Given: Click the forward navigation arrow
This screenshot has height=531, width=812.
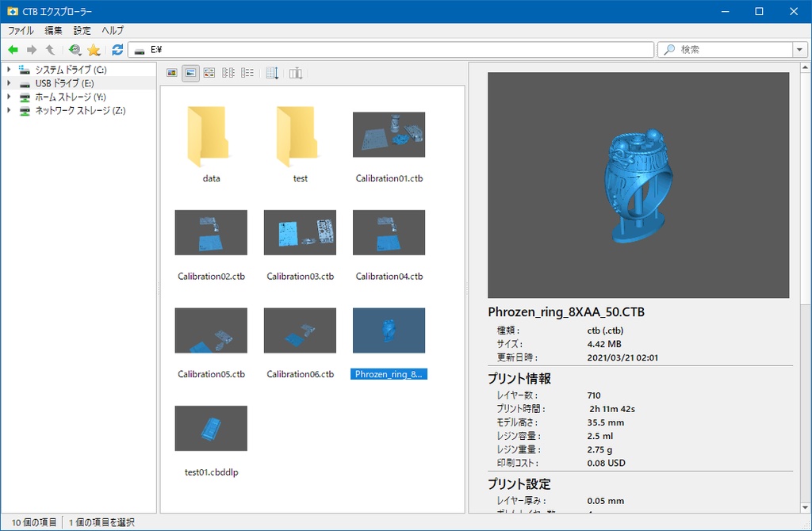Looking at the screenshot, I should coord(32,50).
